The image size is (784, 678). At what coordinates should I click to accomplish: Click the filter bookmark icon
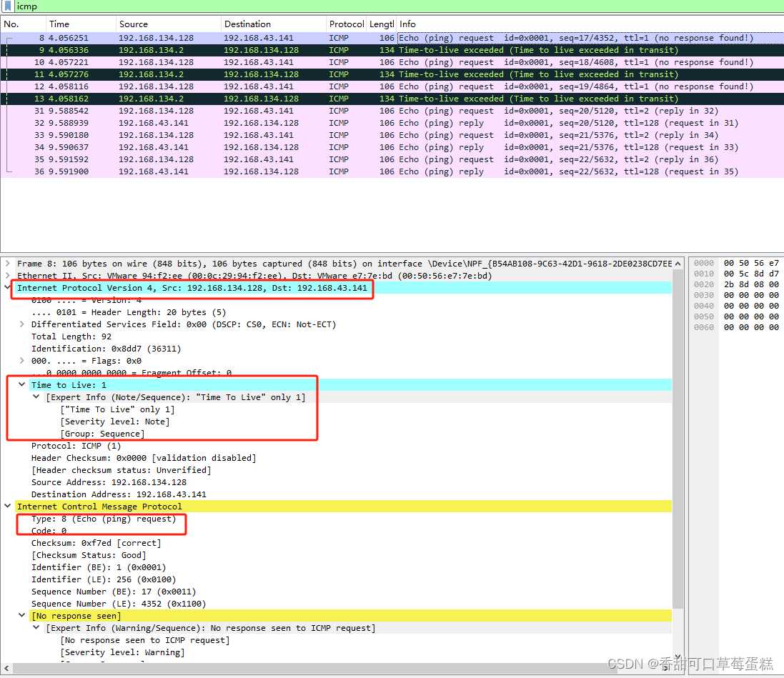pyautogui.click(x=7, y=6)
